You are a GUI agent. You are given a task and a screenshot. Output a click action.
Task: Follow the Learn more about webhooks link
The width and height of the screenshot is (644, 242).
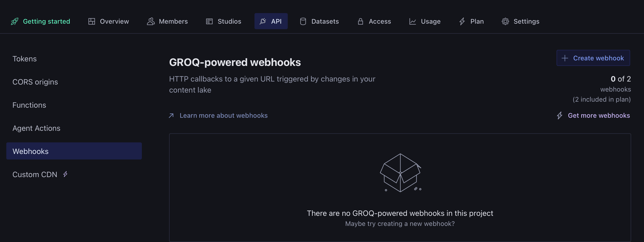click(x=223, y=115)
